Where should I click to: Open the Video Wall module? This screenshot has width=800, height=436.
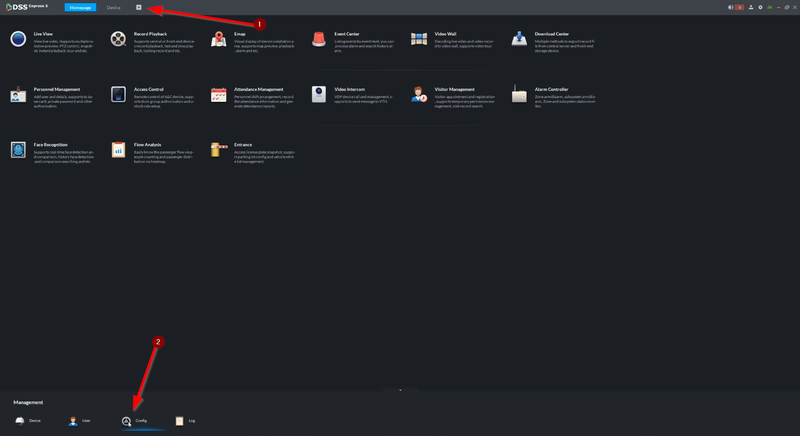pyautogui.click(x=453, y=41)
